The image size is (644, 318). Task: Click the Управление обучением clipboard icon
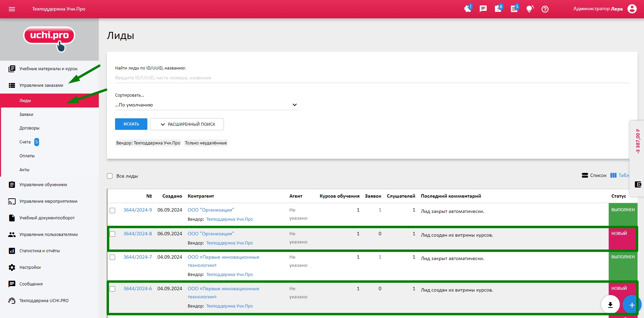(12, 185)
